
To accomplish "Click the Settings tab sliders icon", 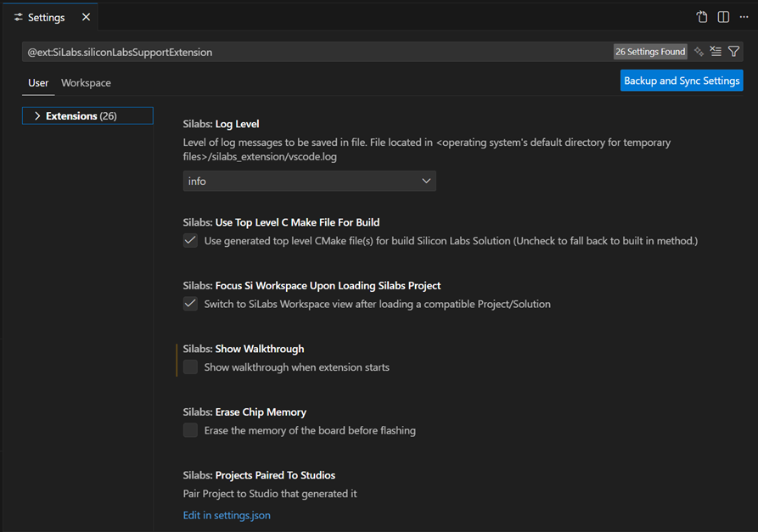I will coord(19,18).
